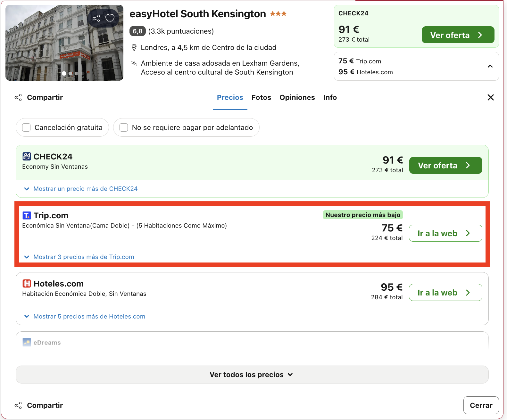The height and width of the screenshot is (420, 507).
Task: Click Ir a la web for Hoteles.com
Action: point(445,293)
